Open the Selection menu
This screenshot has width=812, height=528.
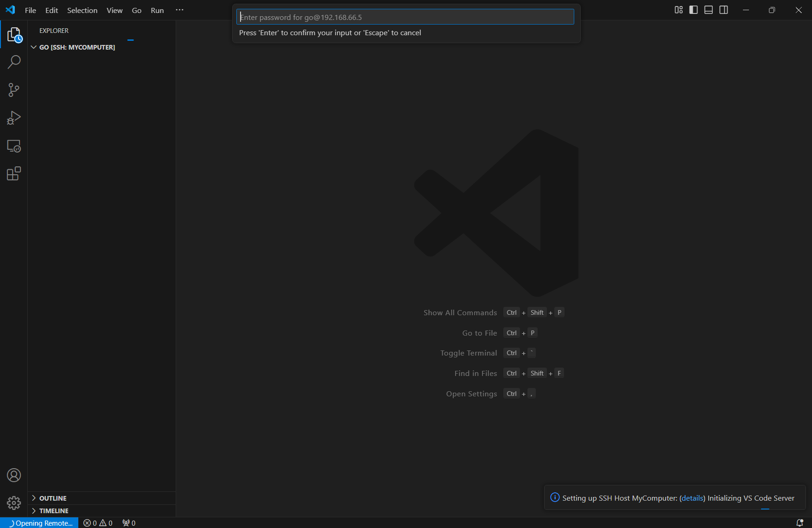tap(82, 10)
